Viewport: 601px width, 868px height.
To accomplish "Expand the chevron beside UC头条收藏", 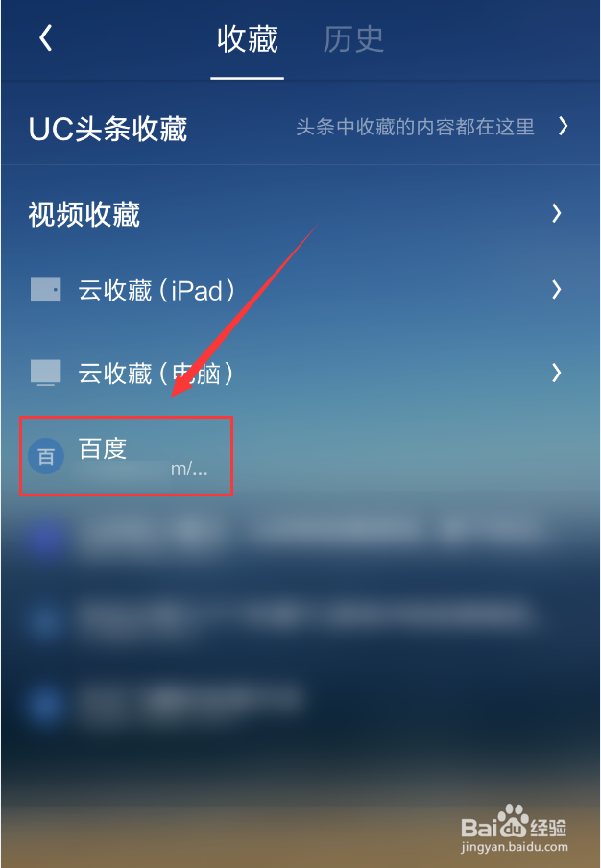I will coord(563,126).
